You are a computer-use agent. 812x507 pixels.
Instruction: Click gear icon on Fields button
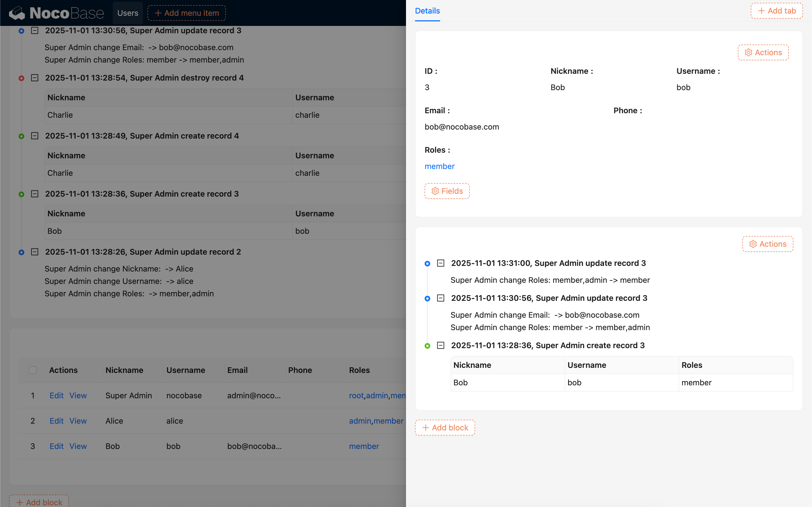pyautogui.click(x=435, y=191)
